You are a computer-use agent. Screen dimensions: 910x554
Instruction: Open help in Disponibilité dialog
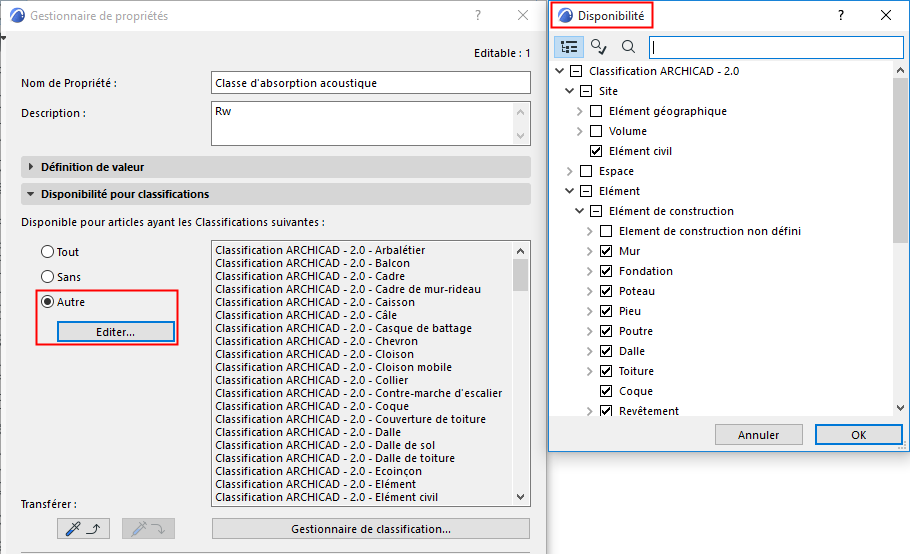841,16
